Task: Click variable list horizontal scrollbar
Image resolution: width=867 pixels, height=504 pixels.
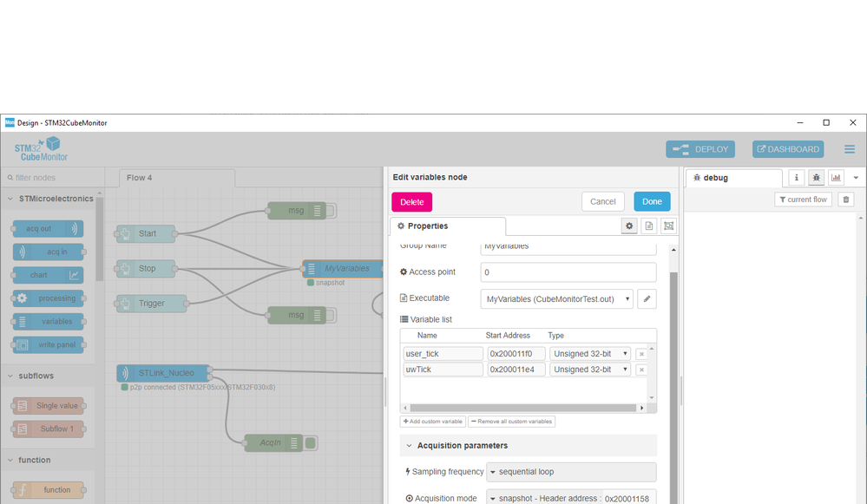Action: click(x=523, y=408)
